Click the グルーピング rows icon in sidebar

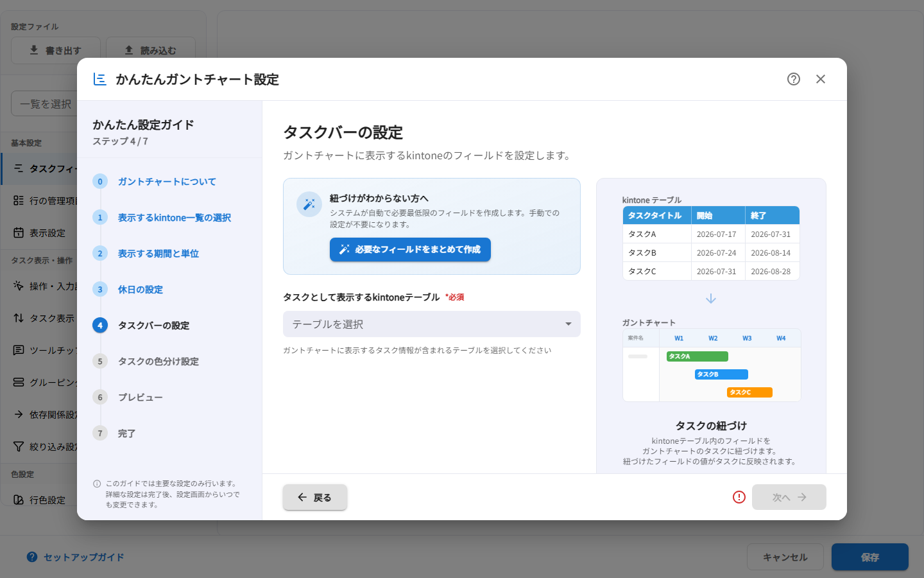pos(19,382)
